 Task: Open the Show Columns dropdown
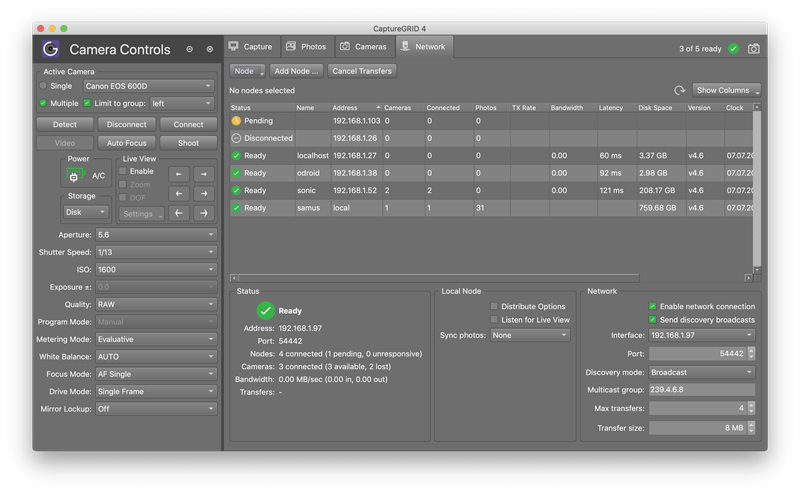727,90
